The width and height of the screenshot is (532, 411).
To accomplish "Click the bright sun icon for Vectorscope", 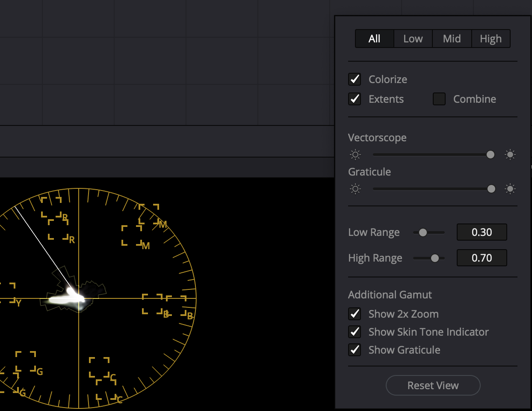I will click(510, 155).
